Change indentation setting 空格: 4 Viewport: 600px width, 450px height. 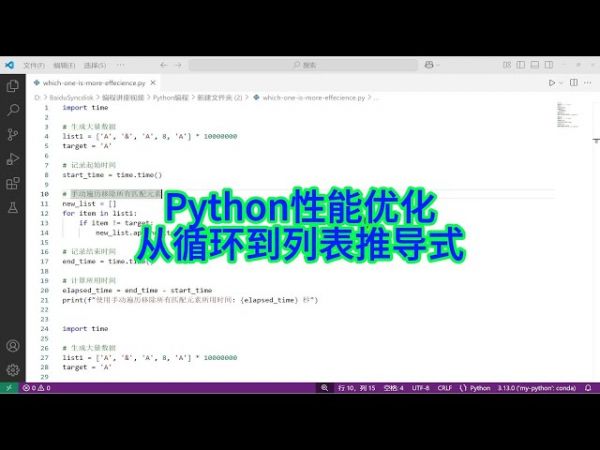pos(393,388)
